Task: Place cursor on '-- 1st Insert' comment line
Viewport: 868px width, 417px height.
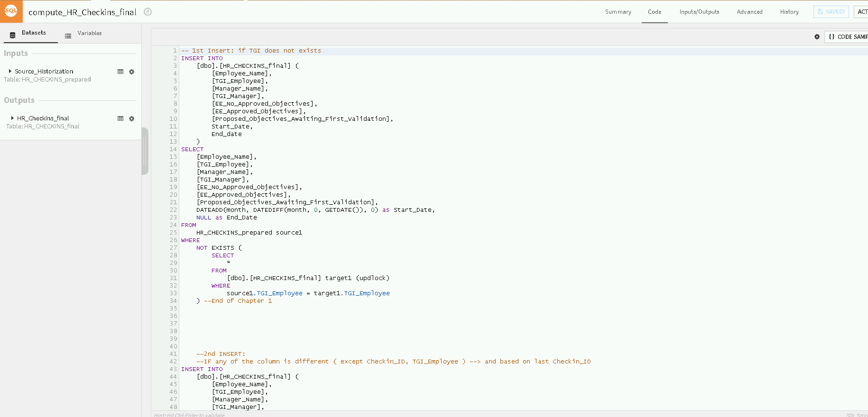Action: tap(251, 51)
